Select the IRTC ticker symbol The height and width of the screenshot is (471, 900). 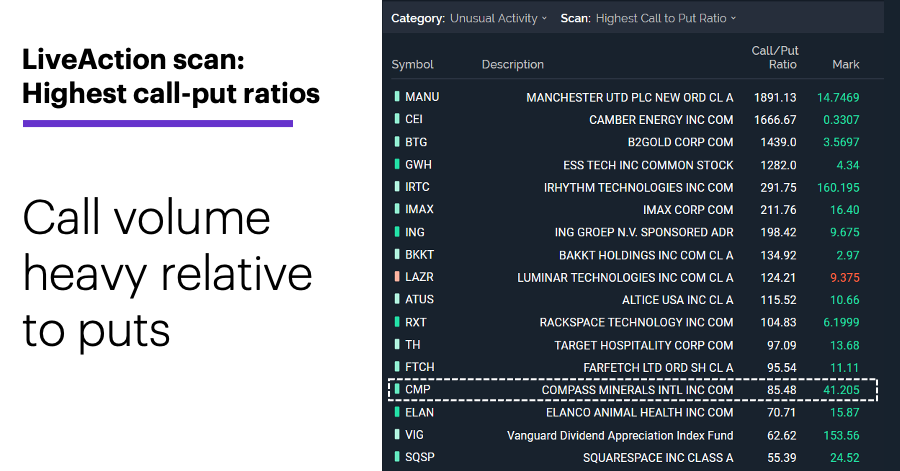point(417,187)
